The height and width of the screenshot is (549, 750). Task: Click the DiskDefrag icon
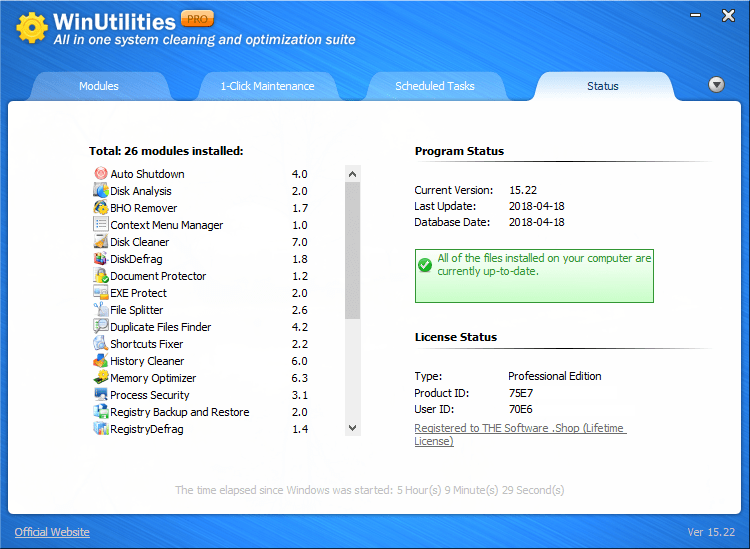[100, 259]
